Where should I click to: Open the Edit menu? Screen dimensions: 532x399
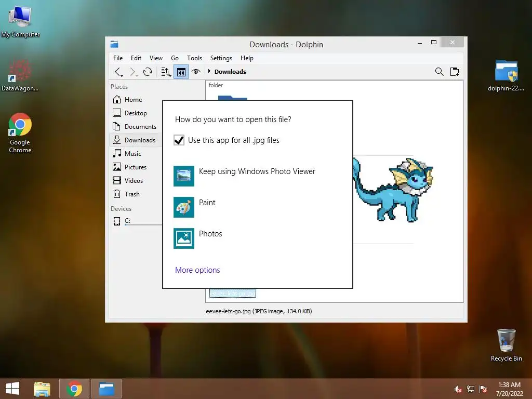point(136,58)
